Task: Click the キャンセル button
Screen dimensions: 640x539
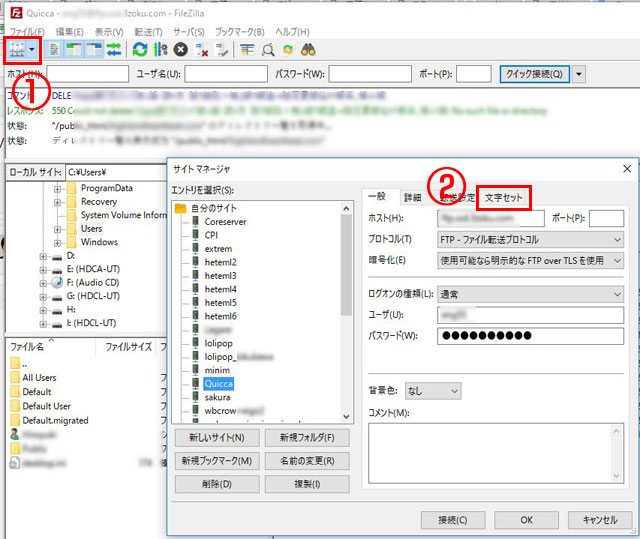Action: (x=600, y=520)
